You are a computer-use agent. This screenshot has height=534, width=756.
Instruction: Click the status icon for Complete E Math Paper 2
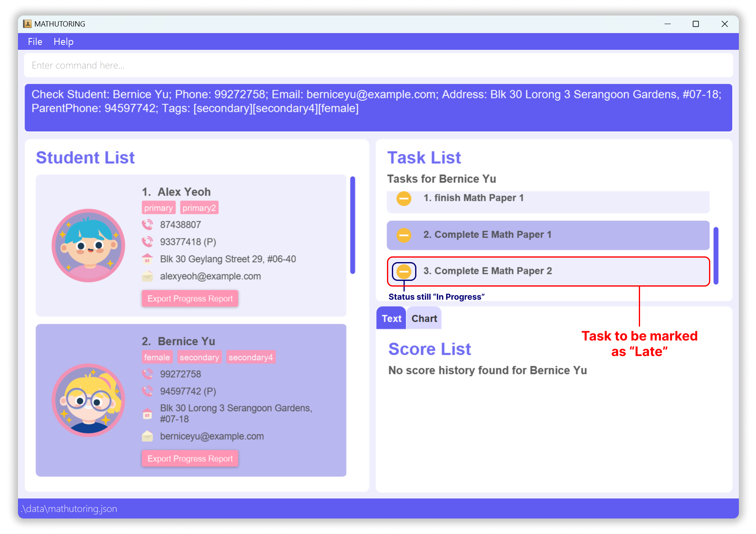tap(404, 271)
